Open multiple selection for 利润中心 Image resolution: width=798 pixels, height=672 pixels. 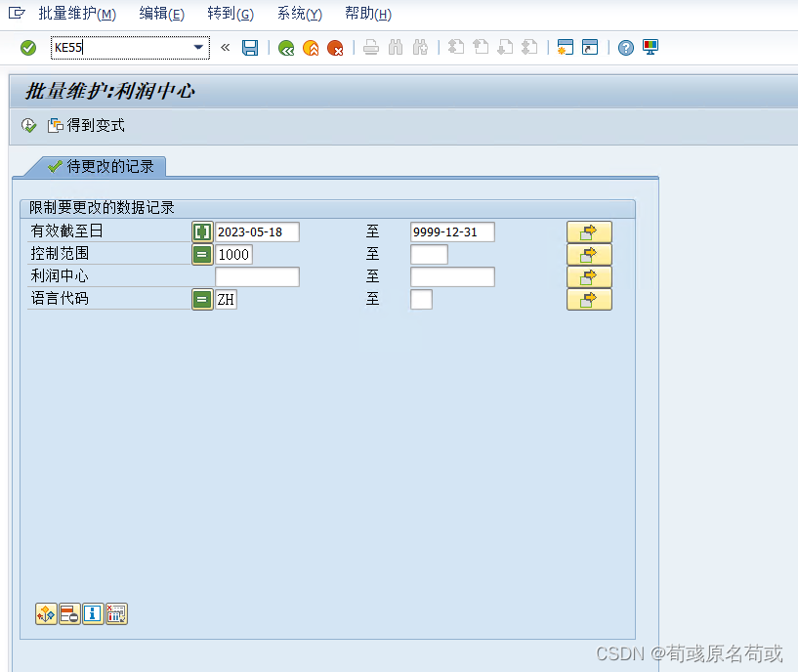click(589, 277)
